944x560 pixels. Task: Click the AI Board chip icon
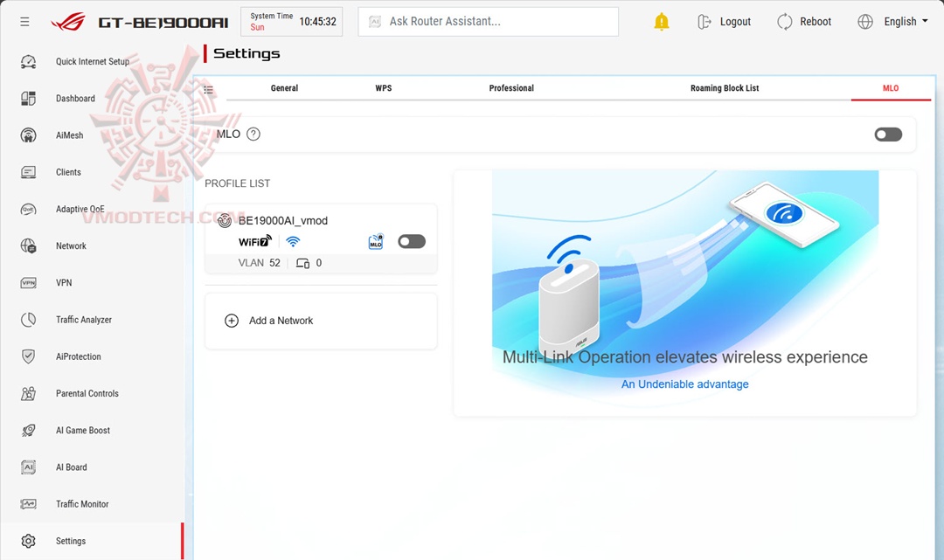pos(28,467)
